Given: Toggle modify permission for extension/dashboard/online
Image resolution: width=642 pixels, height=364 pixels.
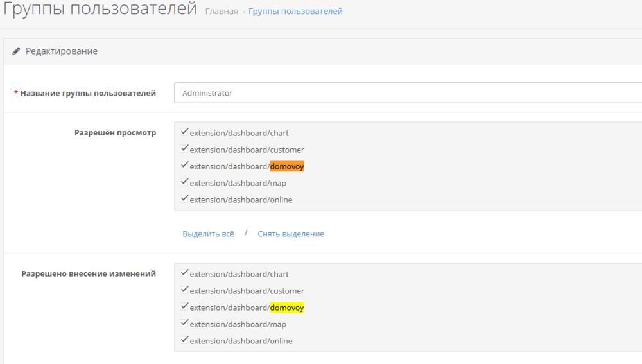Looking at the screenshot, I should tap(185, 340).
